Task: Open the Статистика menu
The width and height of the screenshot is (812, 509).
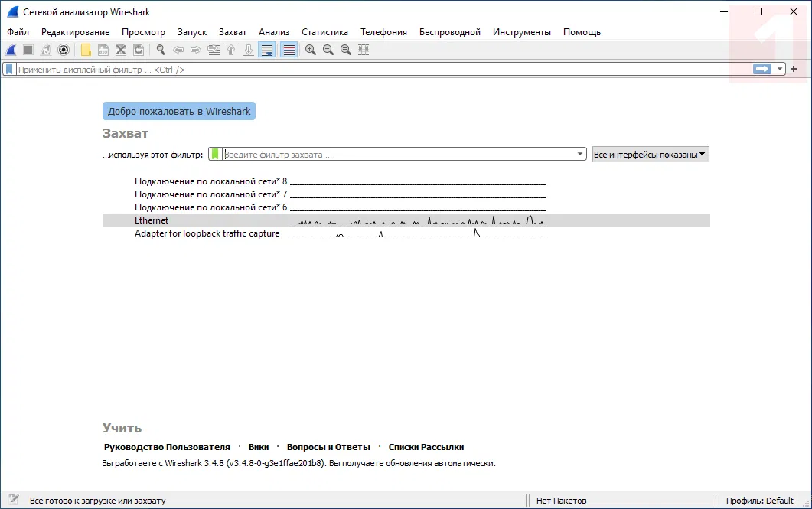Action: coord(324,32)
